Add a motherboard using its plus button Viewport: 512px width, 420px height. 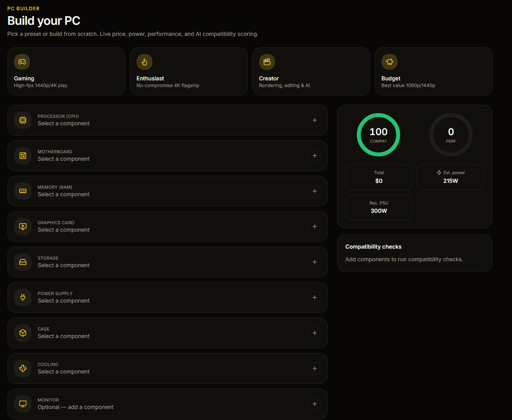pos(315,156)
